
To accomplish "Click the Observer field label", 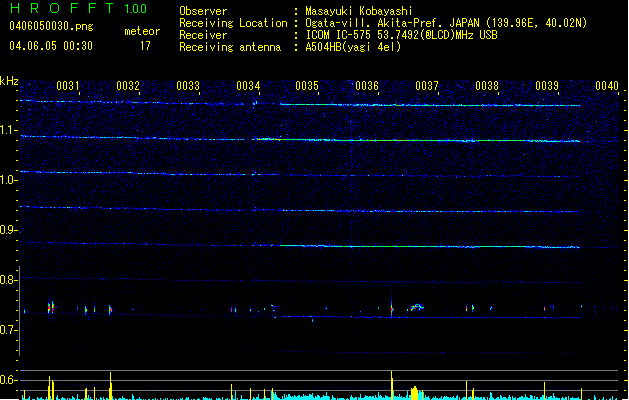I will [203, 11].
